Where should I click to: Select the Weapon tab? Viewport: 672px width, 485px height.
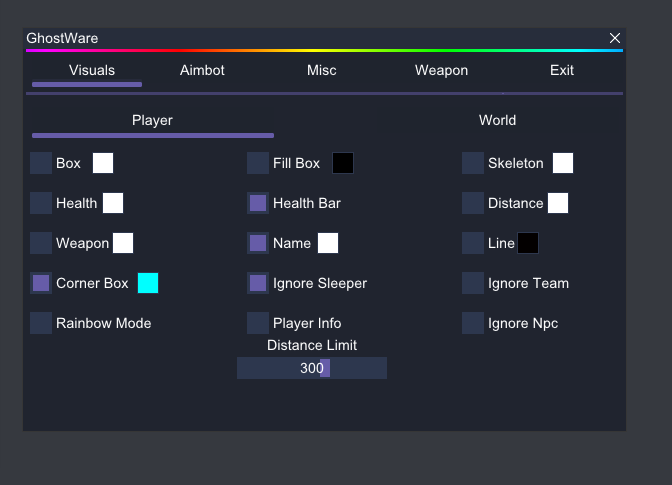click(x=441, y=70)
